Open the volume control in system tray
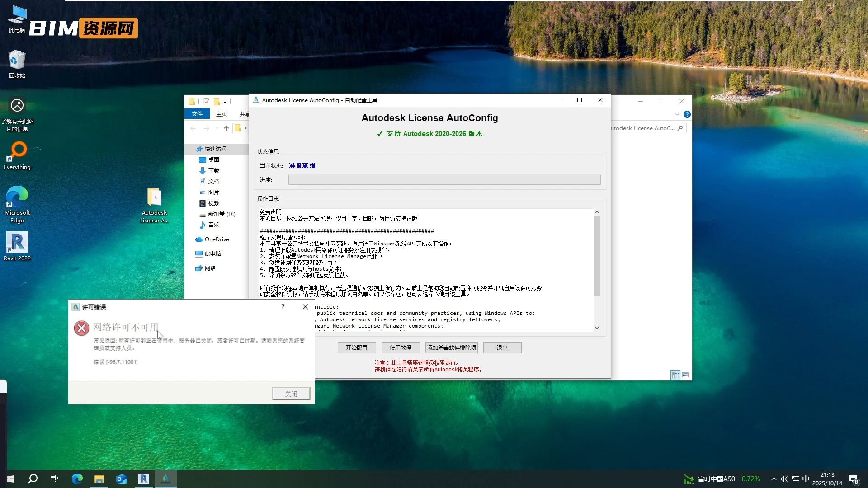This screenshot has width=868, height=488. tap(784, 479)
